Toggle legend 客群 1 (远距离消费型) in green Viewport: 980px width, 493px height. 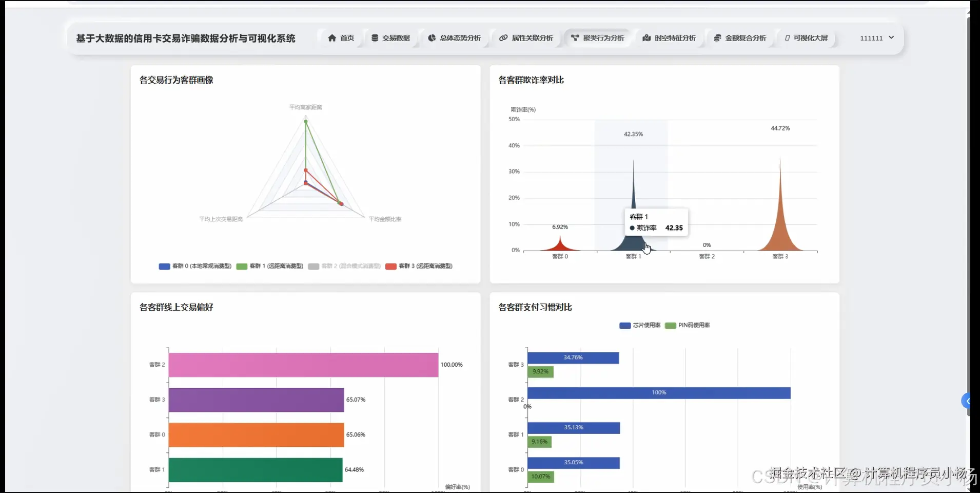pyautogui.click(x=270, y=266)
